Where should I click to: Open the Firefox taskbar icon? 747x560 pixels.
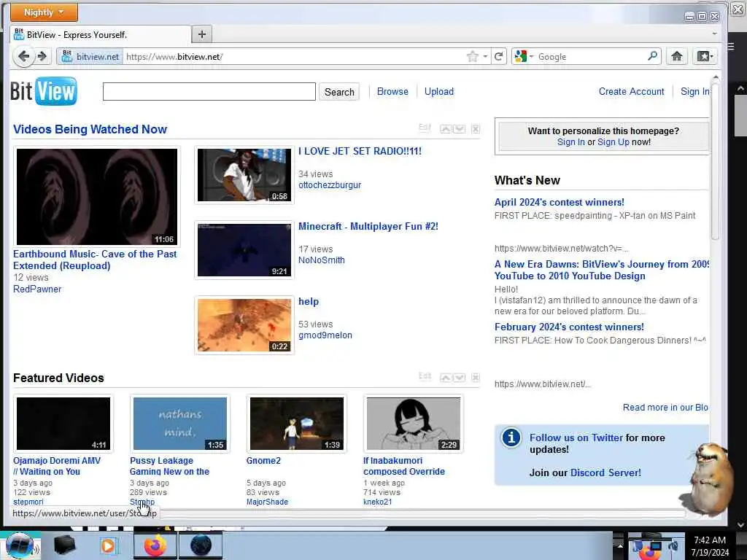(x=155, y=545)
